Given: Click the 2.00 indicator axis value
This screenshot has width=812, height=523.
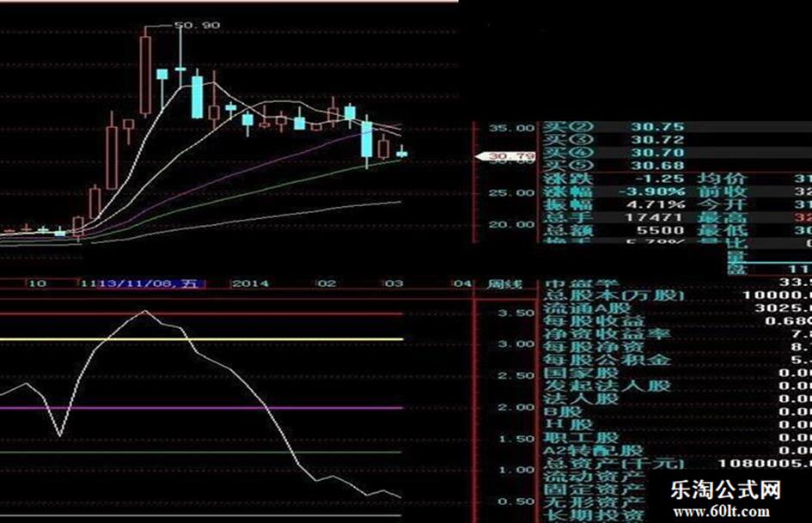Looking at the screenshot, I should pos(516,407).
